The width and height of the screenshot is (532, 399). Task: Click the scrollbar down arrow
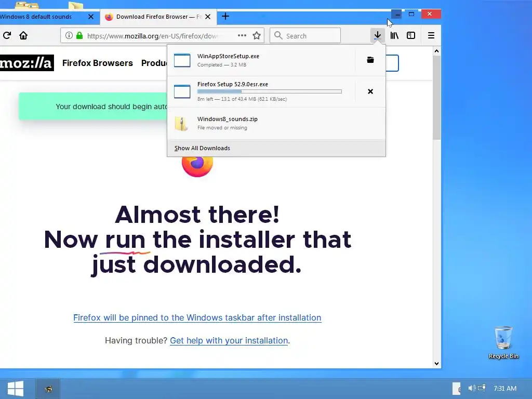click(436, 363)
